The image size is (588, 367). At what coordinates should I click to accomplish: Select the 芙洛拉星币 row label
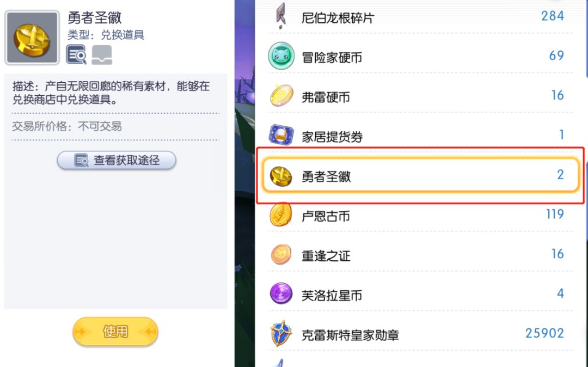[x=332, y=295]
